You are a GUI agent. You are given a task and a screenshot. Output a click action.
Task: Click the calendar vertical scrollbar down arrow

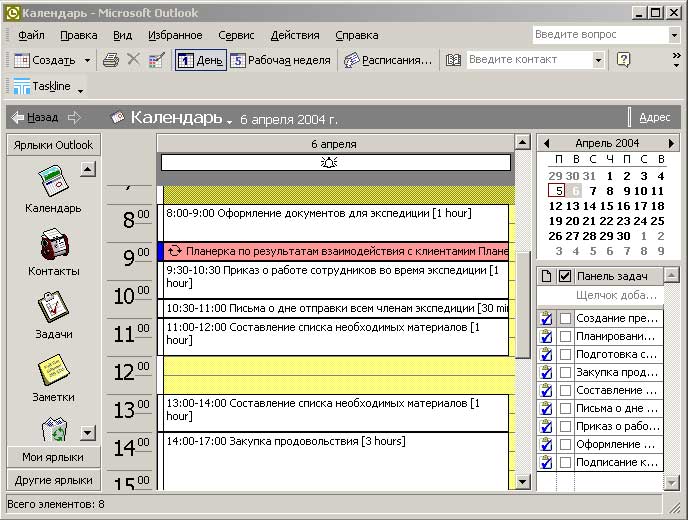click(522, 481)
